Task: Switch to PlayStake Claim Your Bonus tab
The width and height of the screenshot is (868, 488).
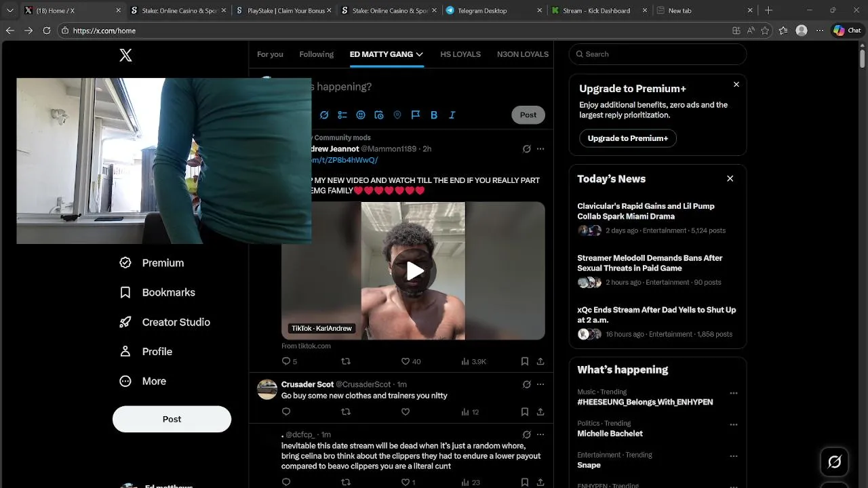Action: click(x=283, y=10)
